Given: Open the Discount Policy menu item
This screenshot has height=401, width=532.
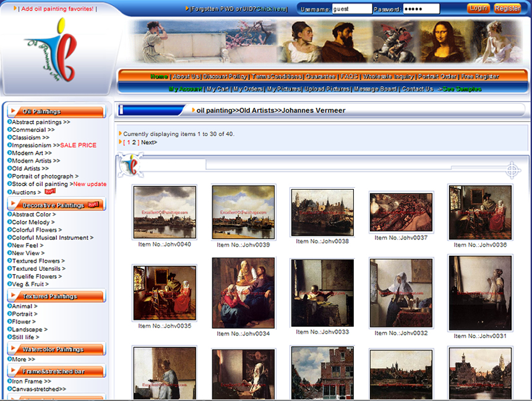Looking at the screenshot, I should point(225,77).
